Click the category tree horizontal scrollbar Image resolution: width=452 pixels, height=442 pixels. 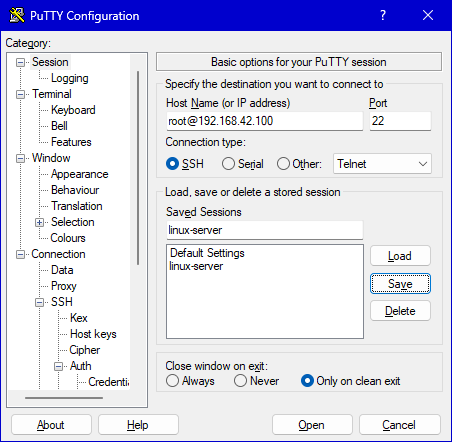tap(64, 398)
